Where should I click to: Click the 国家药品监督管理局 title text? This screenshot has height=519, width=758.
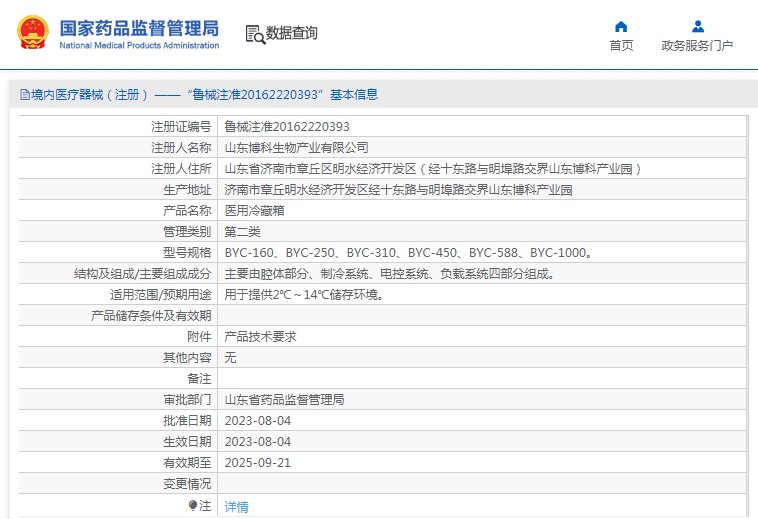(139, 28)
